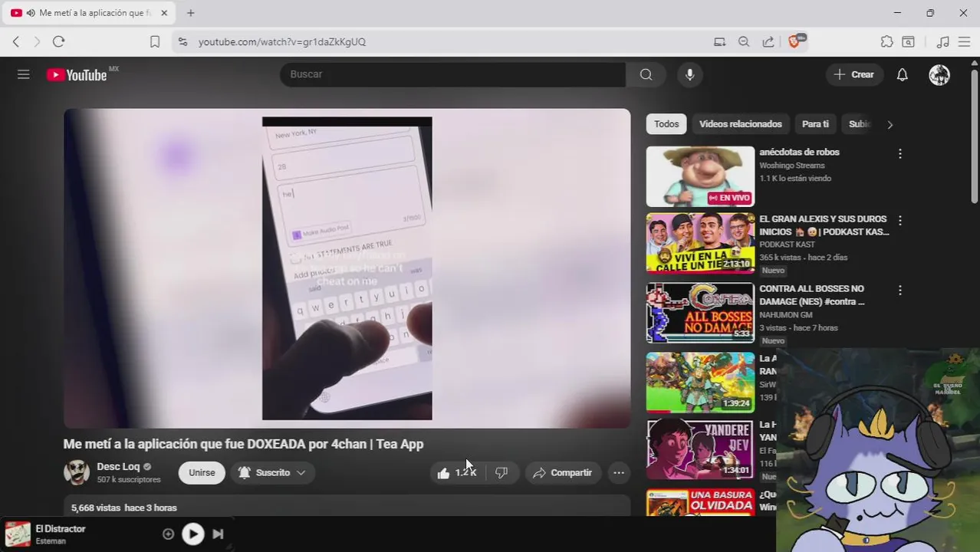The image size is (980, 552).
Task: Open the Brave Shields lion icon
Action: (x=796, y=41)
